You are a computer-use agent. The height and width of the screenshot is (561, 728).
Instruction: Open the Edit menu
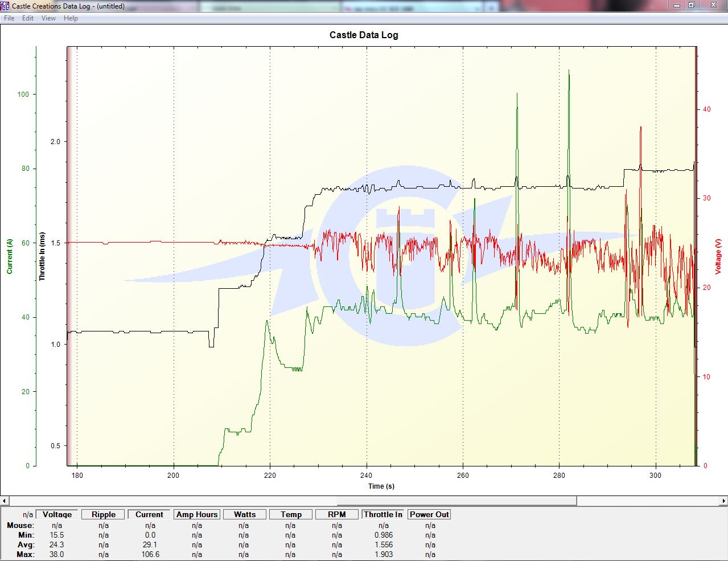tap(28, 18)
